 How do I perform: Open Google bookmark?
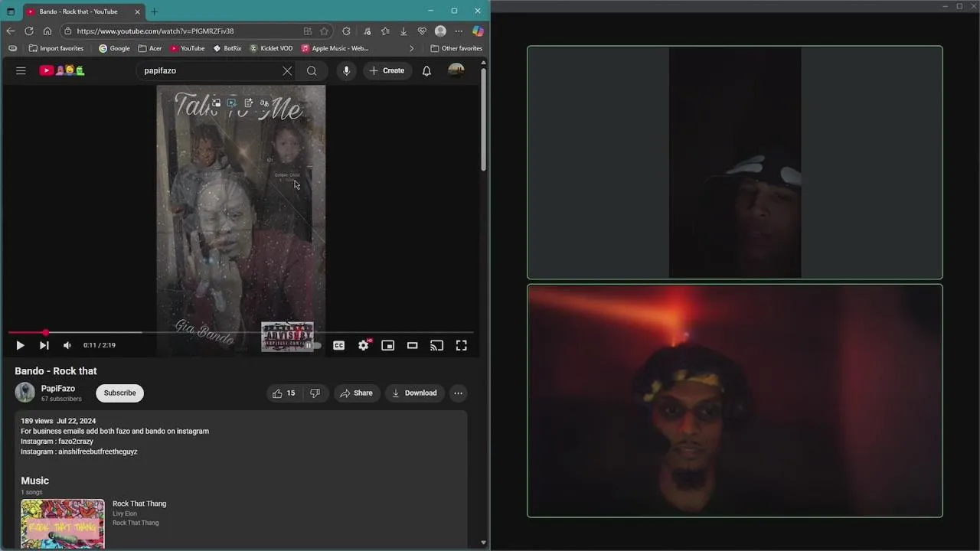(x=114, y=48)
